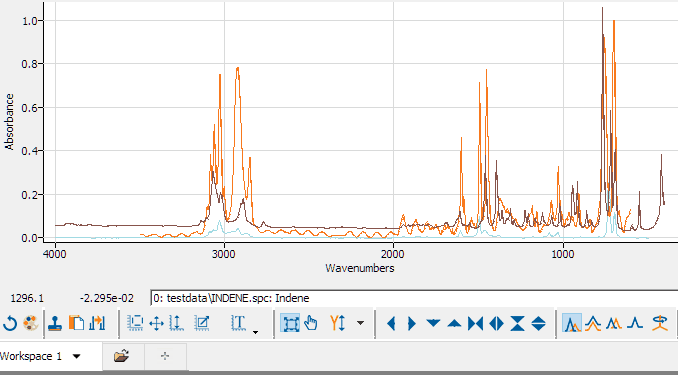678x375 pixels.
Task: Toggle the hand pan tool
Action: [x=310, y=323]
